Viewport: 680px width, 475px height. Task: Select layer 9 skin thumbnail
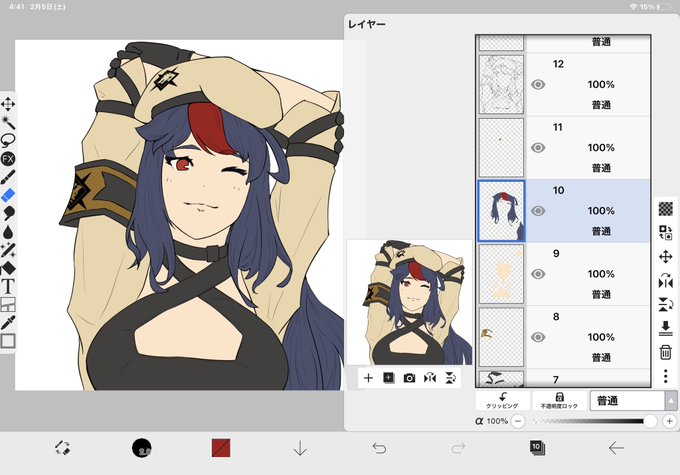click(501, 274)
